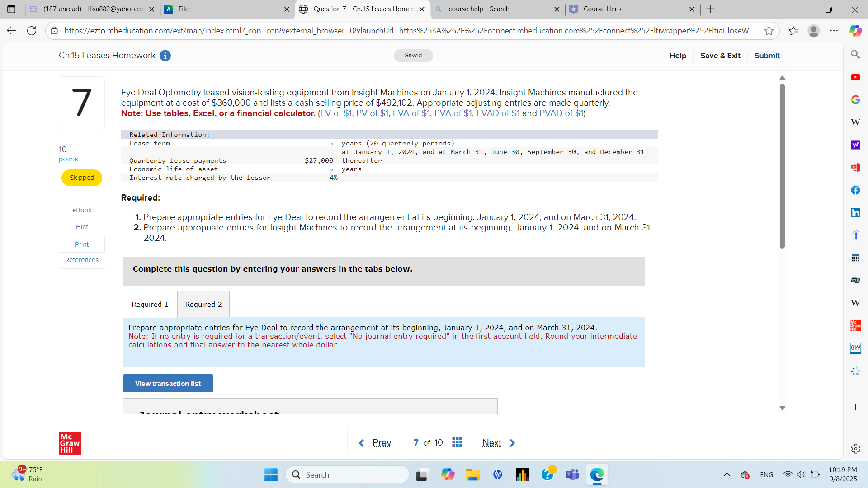Open the Settings and more browser menu
This screenshot has height=488, width=868.
click(835, 31)
